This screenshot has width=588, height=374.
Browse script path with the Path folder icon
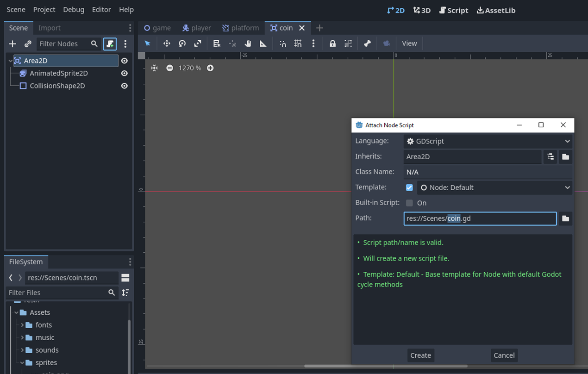click(x=565, y=218)
